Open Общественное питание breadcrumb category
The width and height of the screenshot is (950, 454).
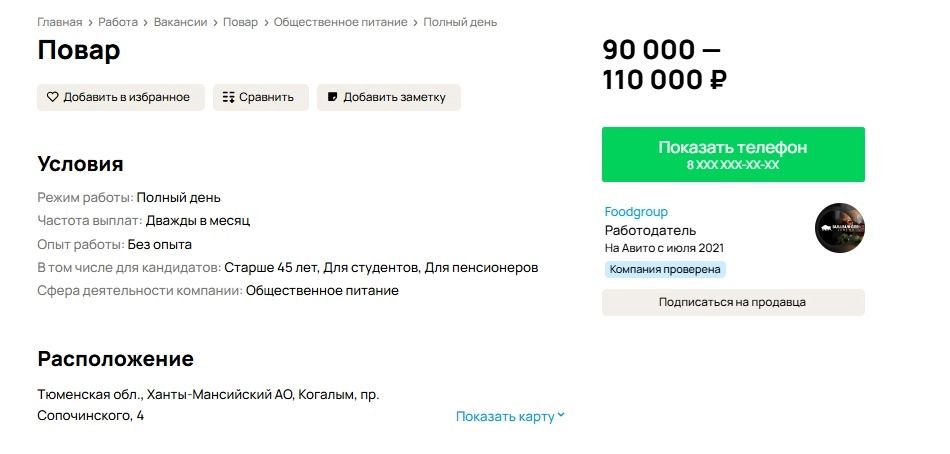[x=340, y=22]
